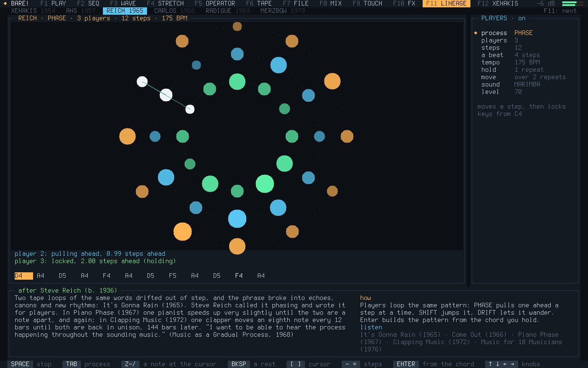The height and width of the screenshot is (368, 588).
Task: Click the green output level meter
Action: (x=573, y=4)
